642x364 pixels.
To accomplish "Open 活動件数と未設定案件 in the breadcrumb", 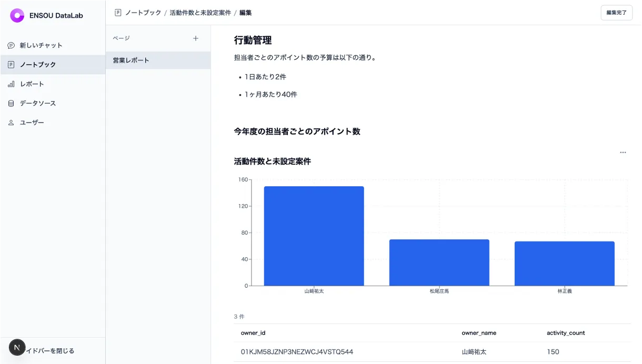I will coord(199,12).
